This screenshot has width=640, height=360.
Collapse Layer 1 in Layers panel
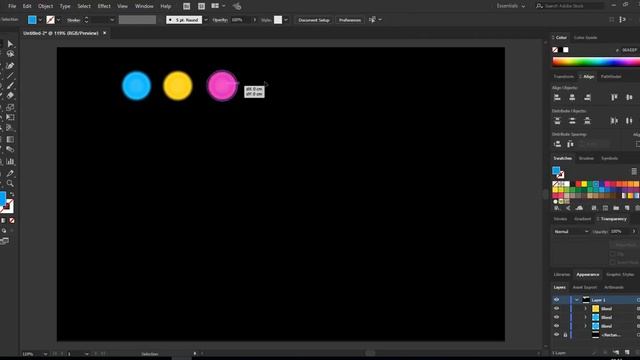[577, 300]
